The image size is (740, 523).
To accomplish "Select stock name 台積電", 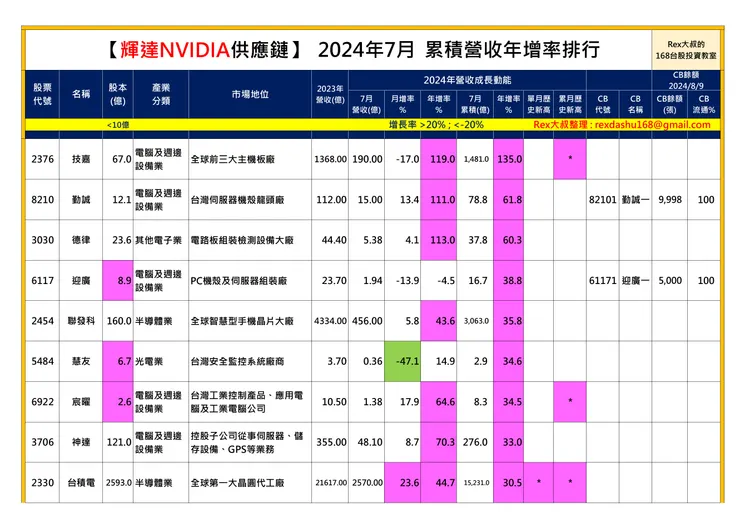I will pyautogui.click(x=81, y=483).
